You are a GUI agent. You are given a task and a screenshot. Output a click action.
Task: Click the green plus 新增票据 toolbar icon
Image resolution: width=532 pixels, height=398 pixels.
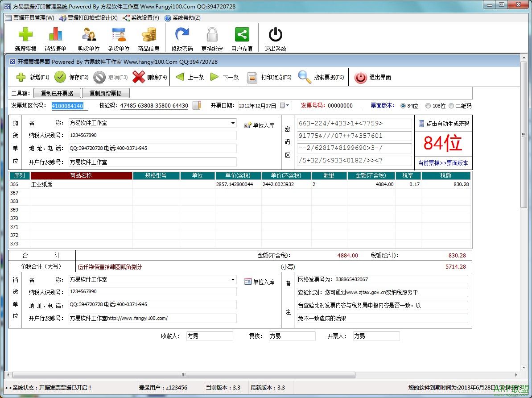(x=25, y=36)
